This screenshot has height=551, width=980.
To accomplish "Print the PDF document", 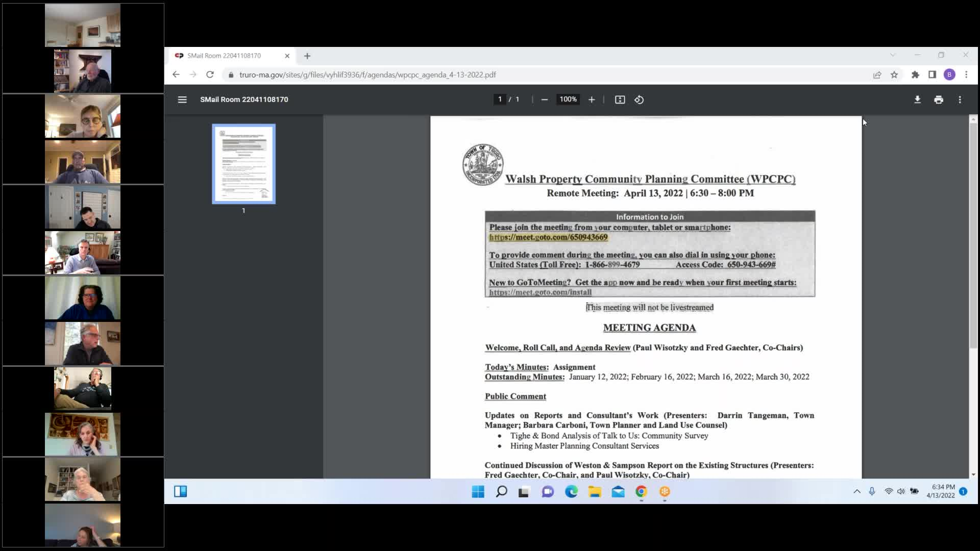I will coord(939,99).
